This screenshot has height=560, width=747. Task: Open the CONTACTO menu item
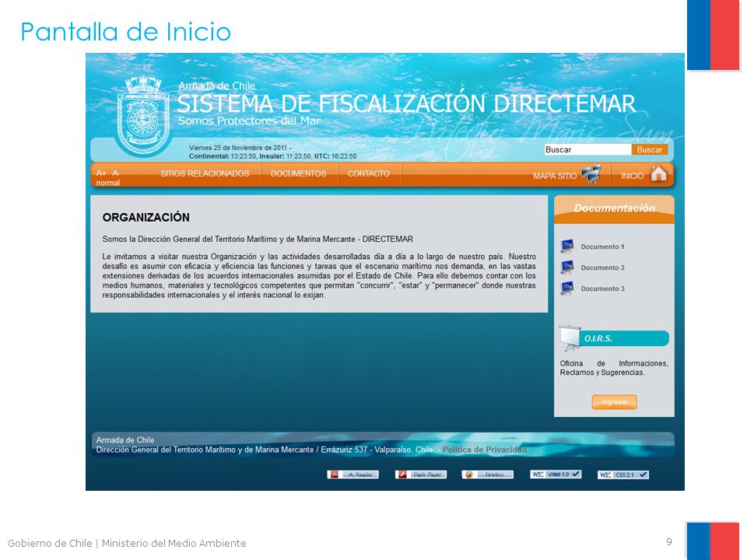pyautogui.click(x=369, y=173)
